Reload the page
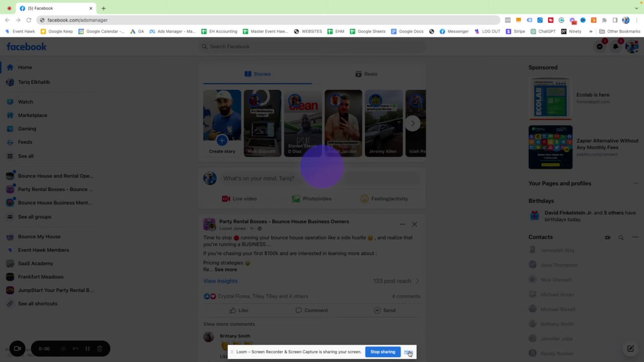 [x=29, y=20]
